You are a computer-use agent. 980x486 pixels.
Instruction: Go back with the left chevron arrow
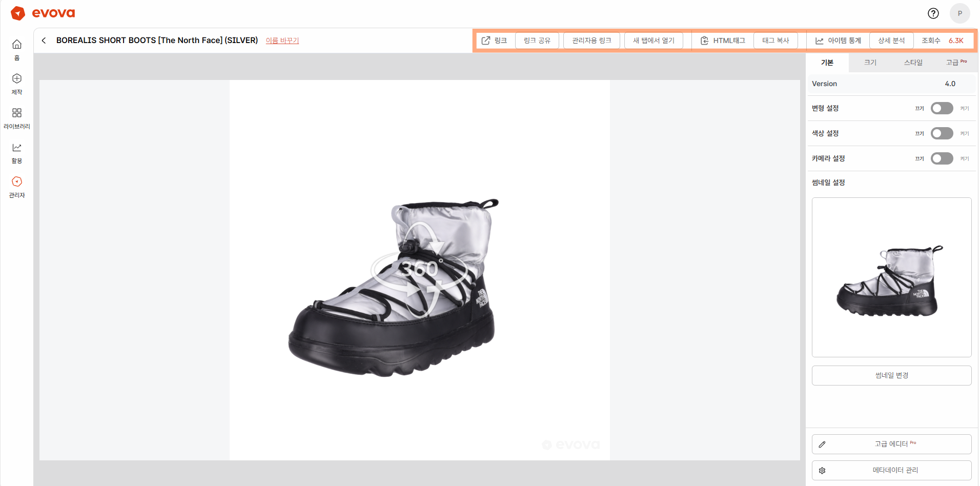tap(44, 40)
